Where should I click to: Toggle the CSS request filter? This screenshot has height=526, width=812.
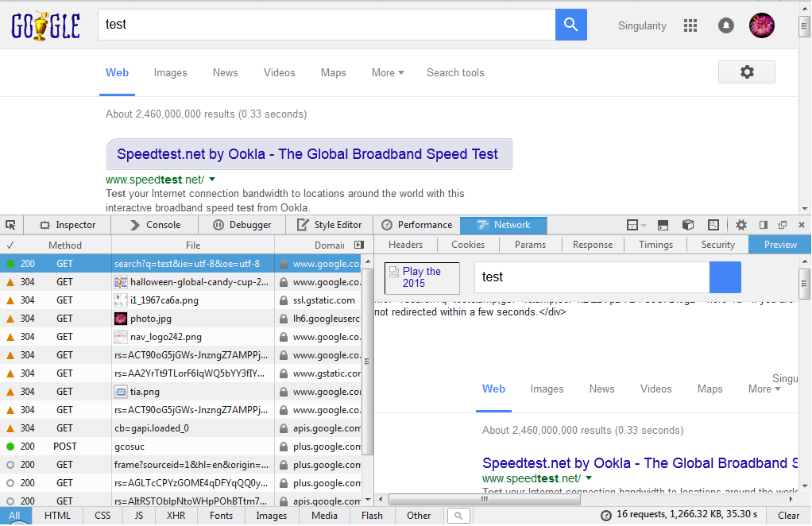point(102,516)
